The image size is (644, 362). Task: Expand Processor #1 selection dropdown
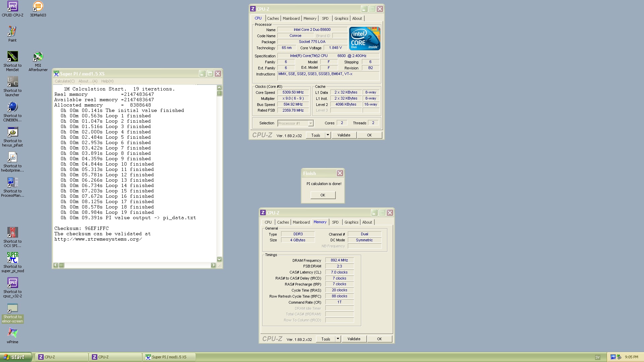coord(311,123)
